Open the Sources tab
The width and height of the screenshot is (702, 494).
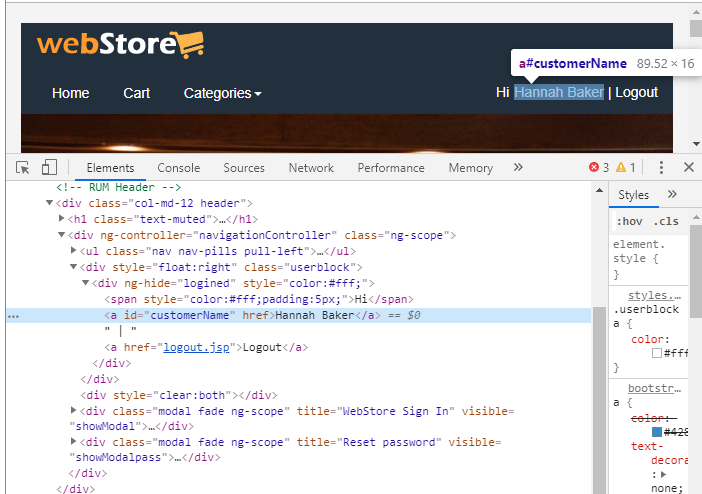tap(244, 168)
